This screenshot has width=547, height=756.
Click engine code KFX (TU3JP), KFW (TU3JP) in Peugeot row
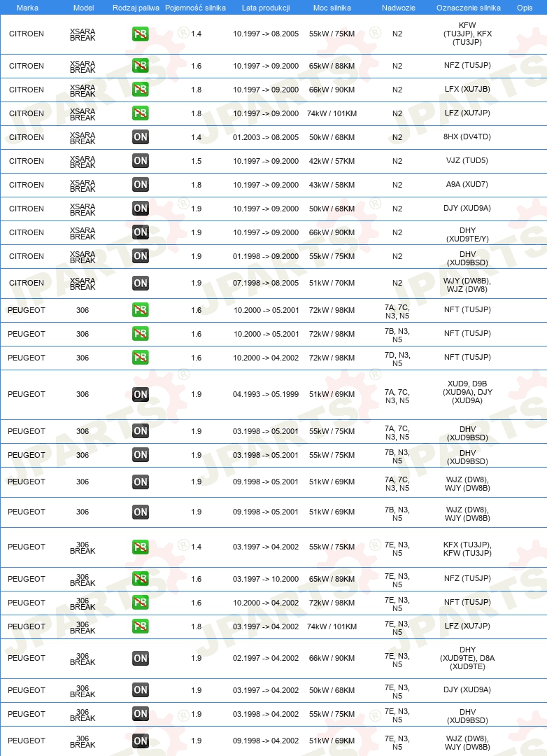(x=467, y=549)
